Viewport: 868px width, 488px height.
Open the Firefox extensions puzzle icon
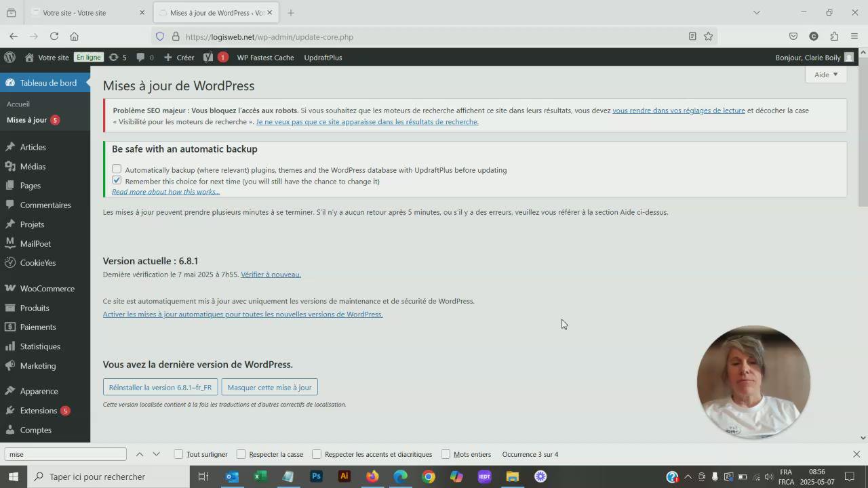(834, 37)
